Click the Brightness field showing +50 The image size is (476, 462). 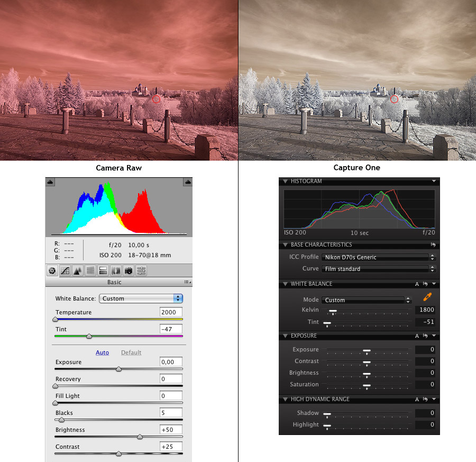171,430
